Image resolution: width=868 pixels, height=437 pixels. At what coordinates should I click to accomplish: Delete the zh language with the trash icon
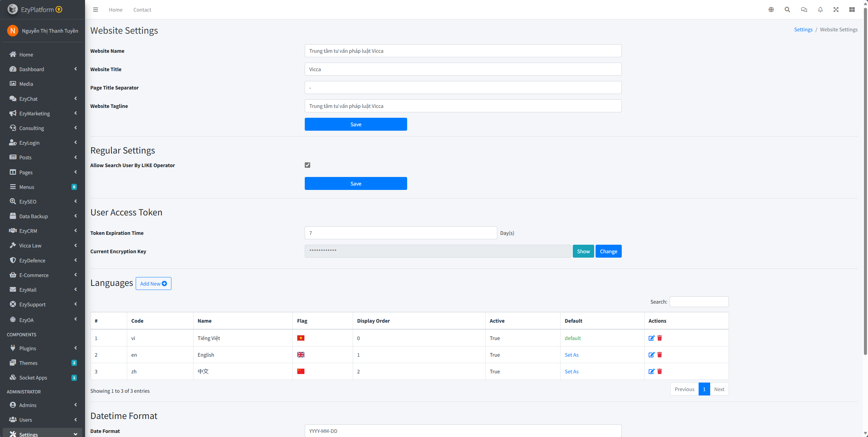pyautogui.click(x=660, y=371)
